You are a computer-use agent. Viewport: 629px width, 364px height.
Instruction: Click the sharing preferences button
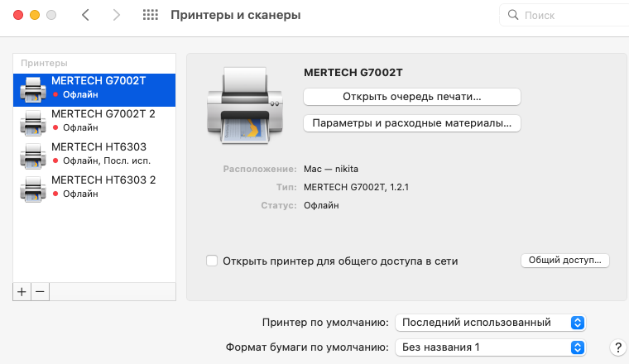564,261
